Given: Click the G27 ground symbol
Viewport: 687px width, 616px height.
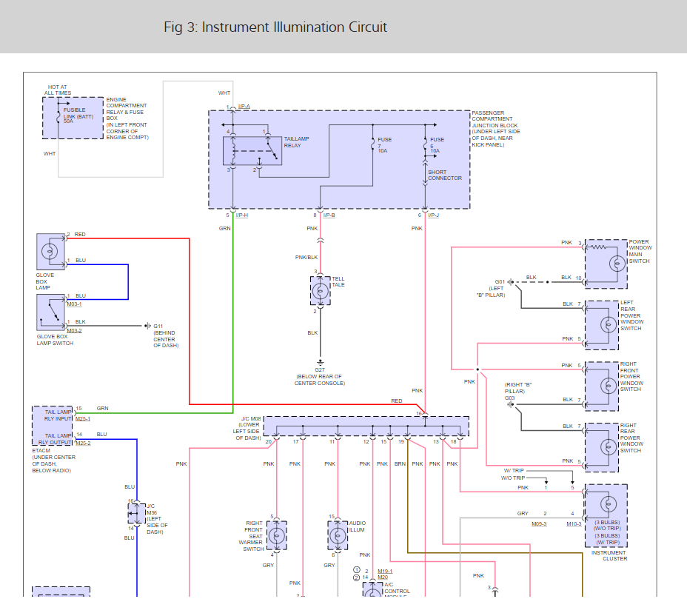Looking at the screenshot, I should tap(321, 363).
